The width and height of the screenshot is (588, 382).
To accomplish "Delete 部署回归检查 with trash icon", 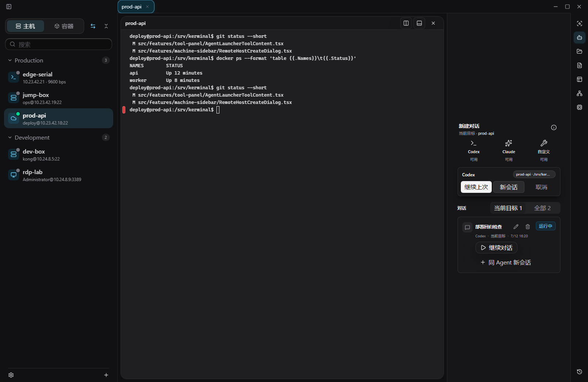I will [x=528, y=227].
